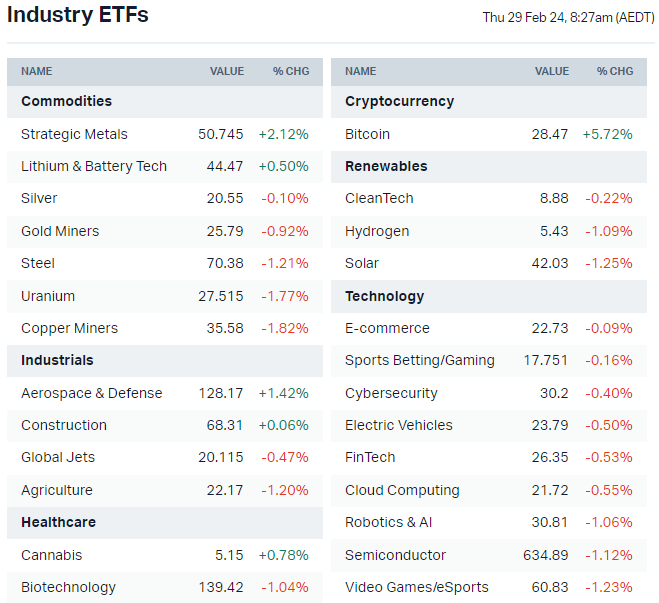Click the Cannabis ETF name
Image resolution: width=659 pixels, height=603 pixels.
(51, 555)
